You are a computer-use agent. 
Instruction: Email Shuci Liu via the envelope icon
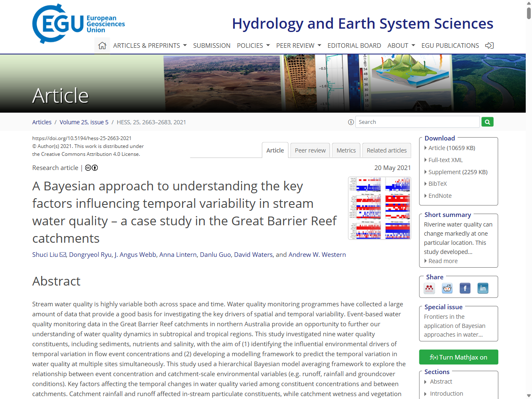[x=62, y=254]
